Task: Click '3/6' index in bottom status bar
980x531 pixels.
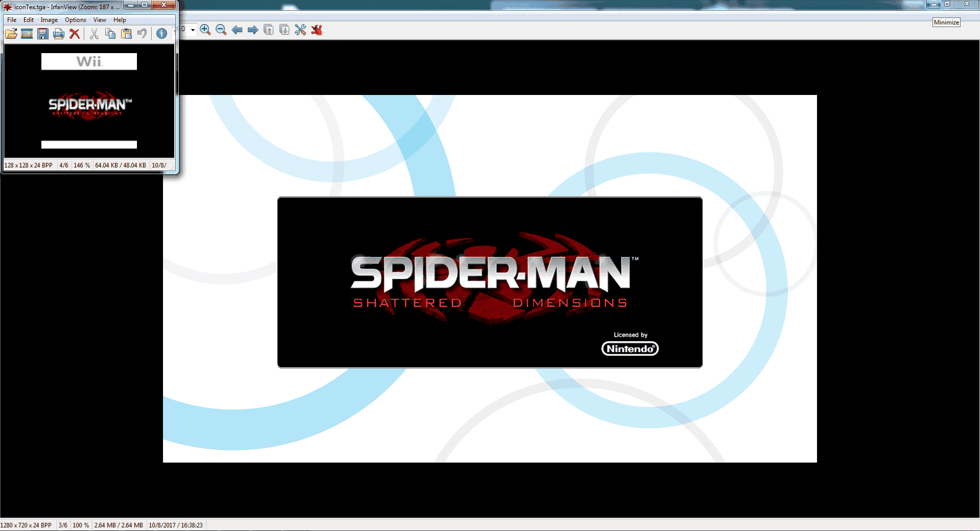Action: (63, 525)
